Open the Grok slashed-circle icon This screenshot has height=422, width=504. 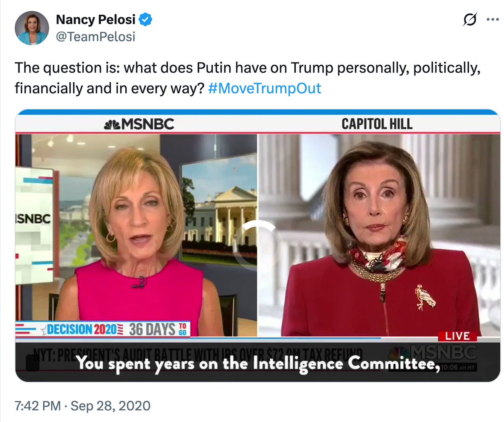point(470,19)
